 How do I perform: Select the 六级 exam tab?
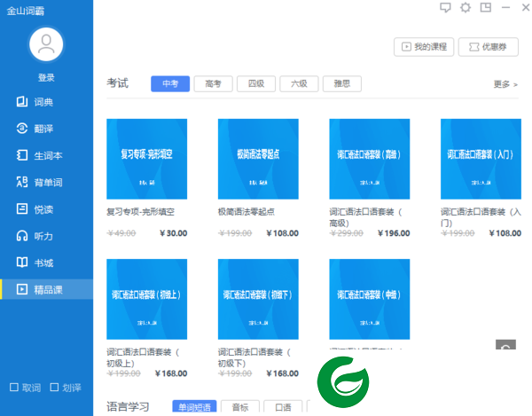point(299,83)
